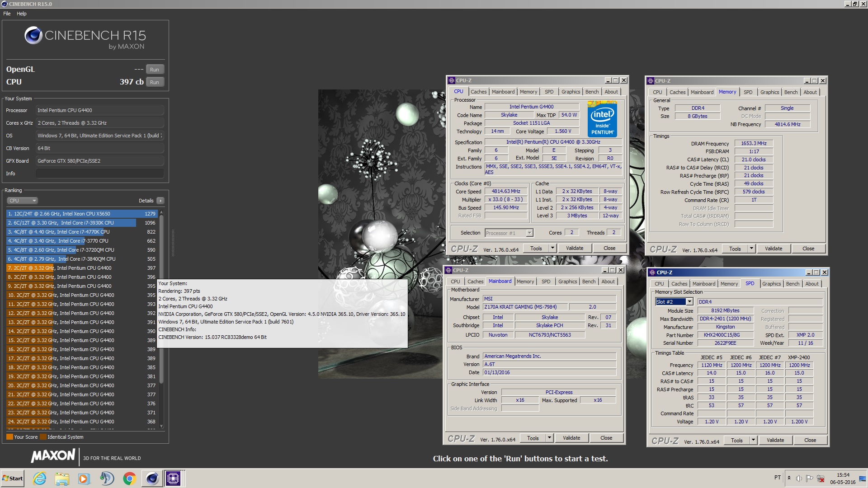Viewport: 868px width, 488px height.
Task: Select ranking entry Intel Xeon CPU X5650
Action: click(x=81, y=214)
